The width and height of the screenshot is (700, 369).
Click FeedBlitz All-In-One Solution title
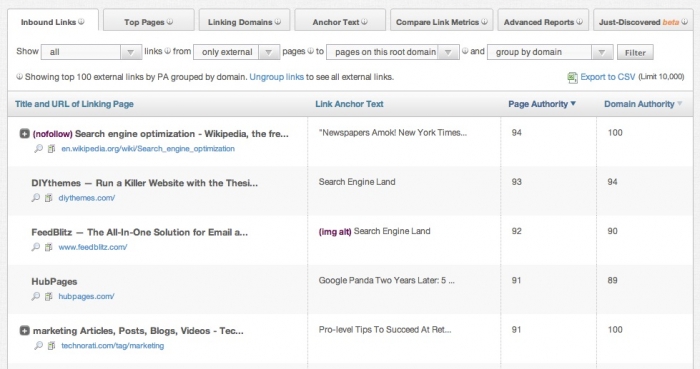139,232
